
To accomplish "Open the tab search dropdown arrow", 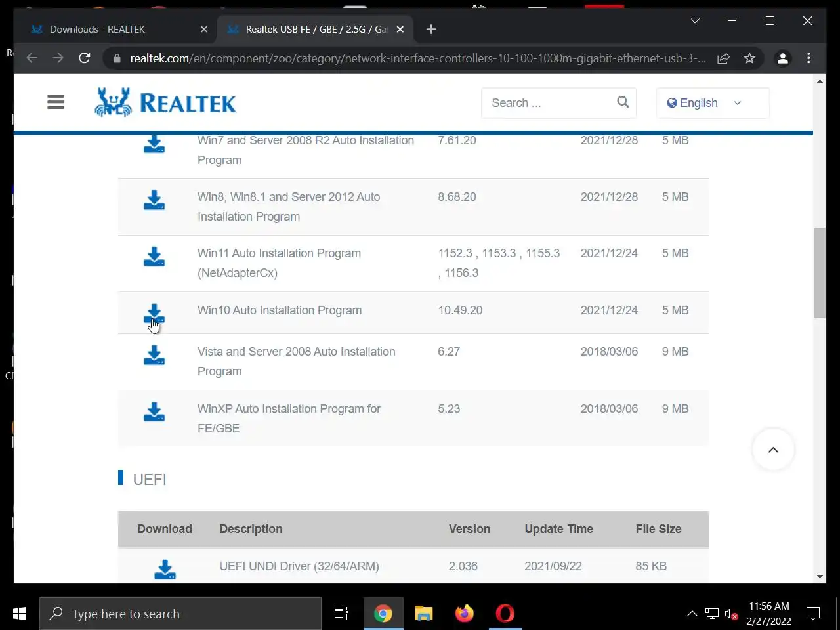I will pos(695,21).
